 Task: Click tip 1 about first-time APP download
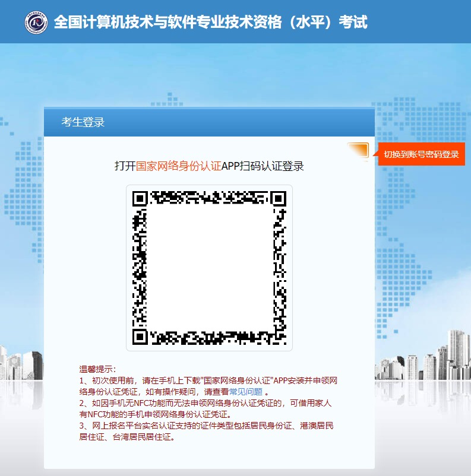coord(208,380)
